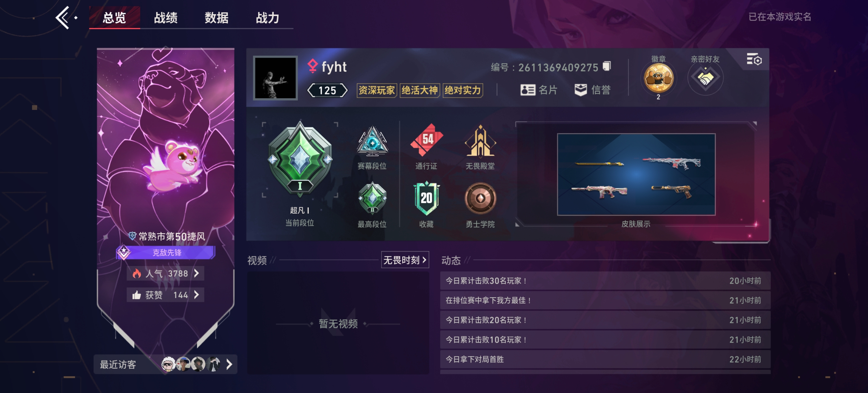Open the 亲密好友 handshake icon
Screen dimensions: 868x393
point(705,78)
